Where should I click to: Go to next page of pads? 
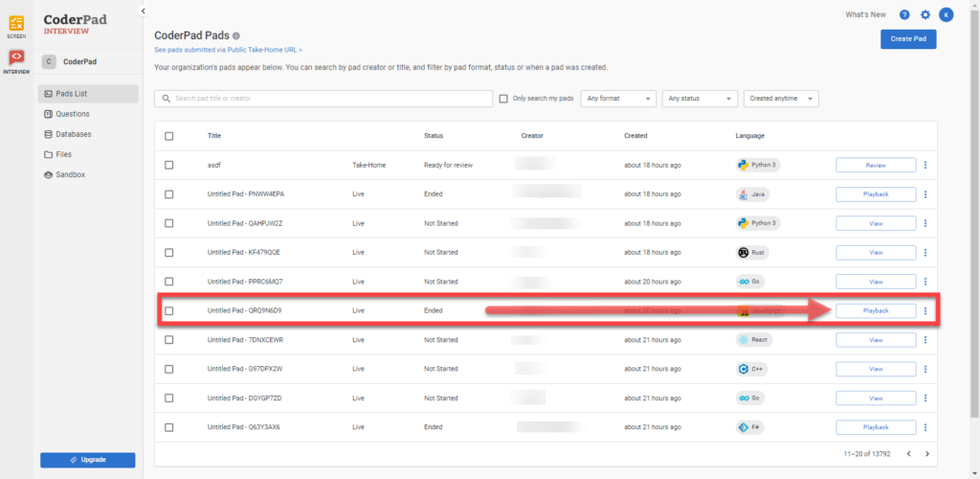pyautogui.click(x=926, y=453)
